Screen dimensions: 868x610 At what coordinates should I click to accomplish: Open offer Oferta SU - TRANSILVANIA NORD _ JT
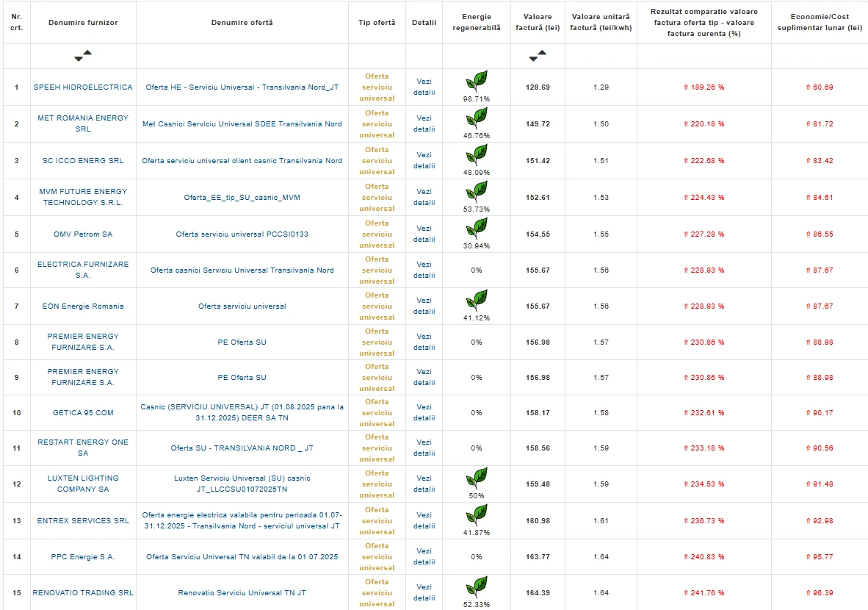point(242,448)
